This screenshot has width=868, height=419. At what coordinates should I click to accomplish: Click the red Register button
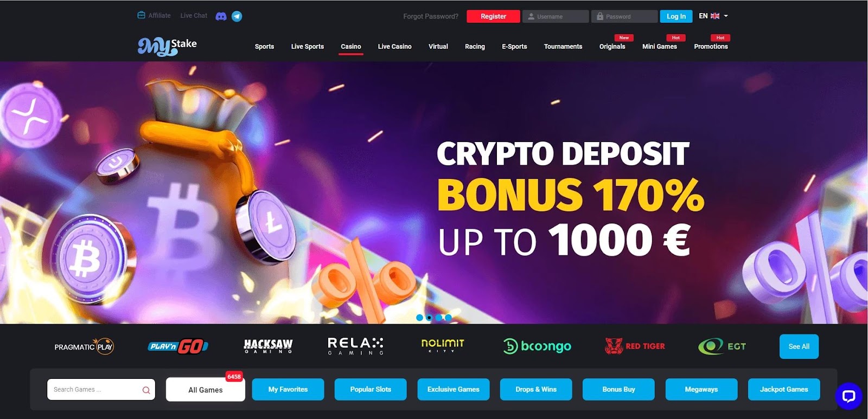[x=493, y=16]
